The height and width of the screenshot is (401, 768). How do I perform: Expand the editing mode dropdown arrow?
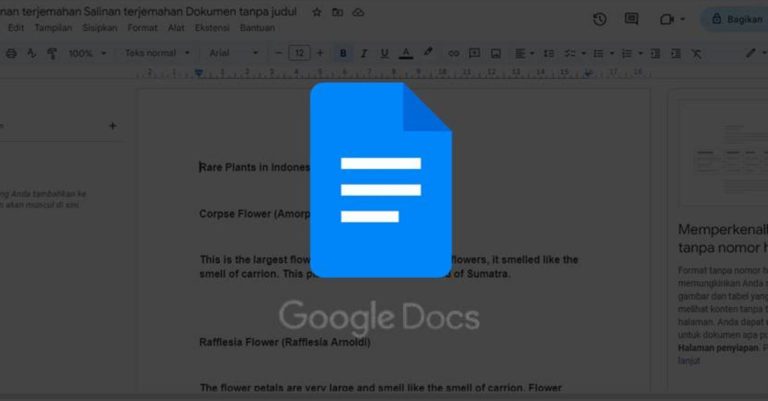[765, 53]
